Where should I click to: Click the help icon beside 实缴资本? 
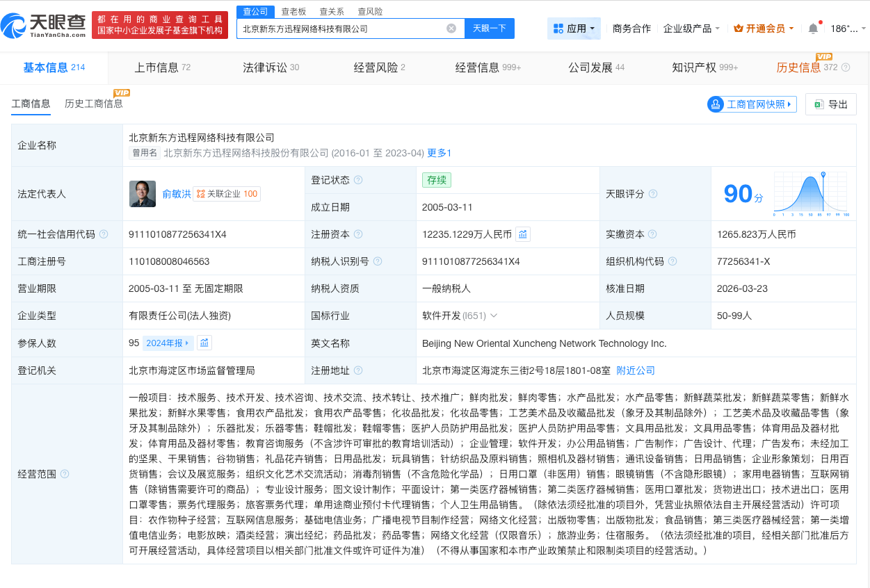tap(653, 234)
